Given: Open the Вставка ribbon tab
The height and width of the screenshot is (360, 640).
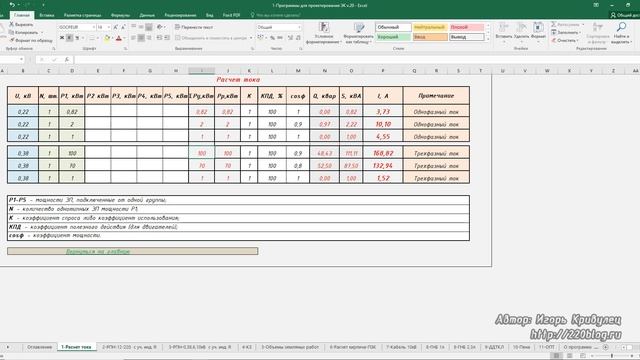Looking at the screenshot, I should pos(47,15).
